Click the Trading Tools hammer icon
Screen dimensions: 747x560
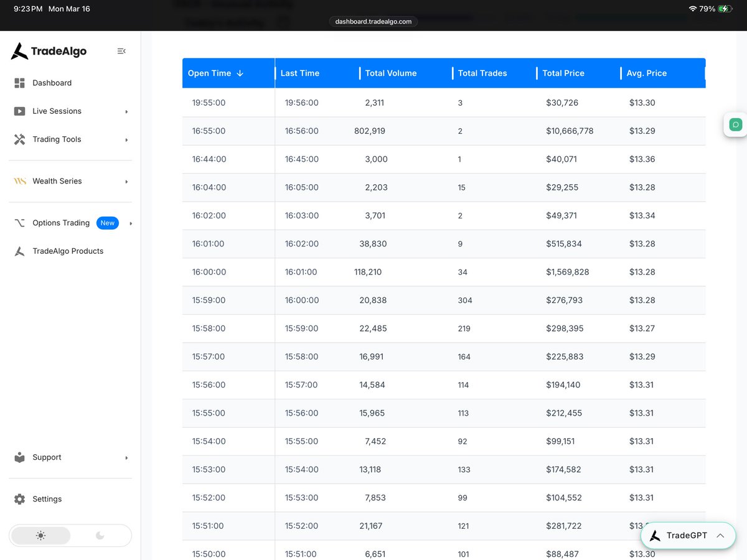click(19, 139)
